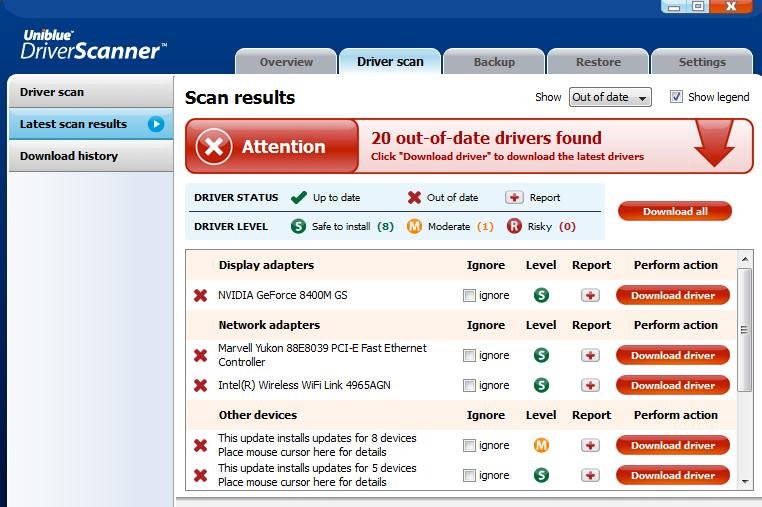This screenshot has width=762, height=507.
Task: Click the green checkmark Up to date legend icon
Action: [298, 197]
